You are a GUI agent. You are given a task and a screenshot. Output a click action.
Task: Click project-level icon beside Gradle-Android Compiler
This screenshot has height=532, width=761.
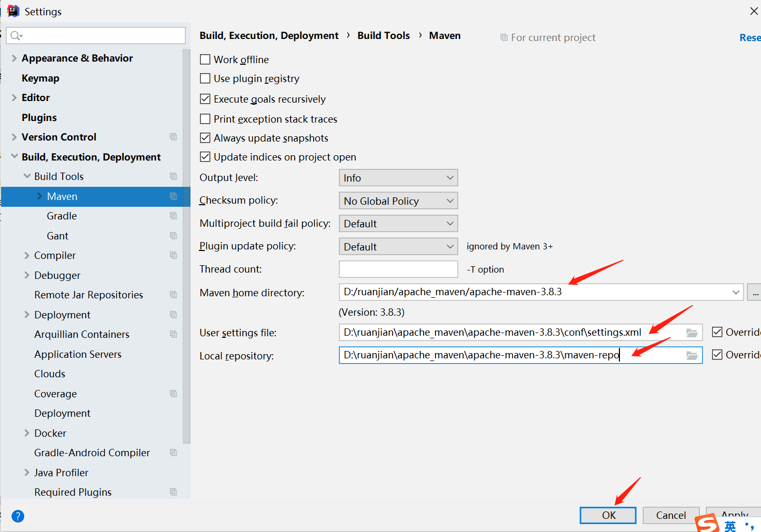(x=173, y=453)
